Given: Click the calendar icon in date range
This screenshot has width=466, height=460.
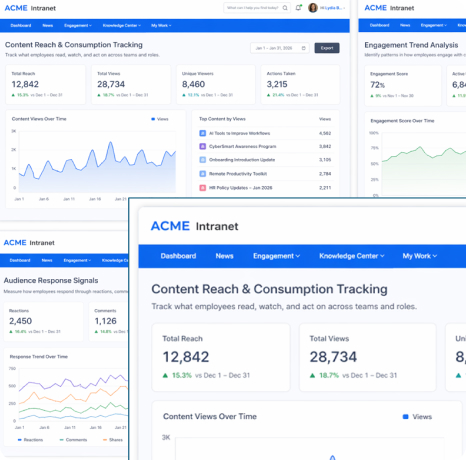Looking at the screenshot, I should [304, 48].
